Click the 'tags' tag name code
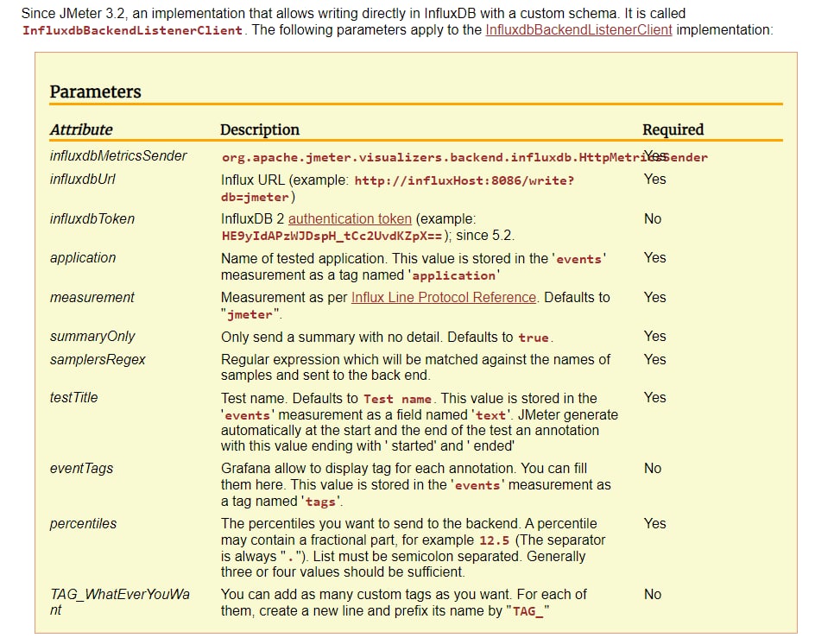The height and width of the screenshot is (644, 815). tap(320, 502)
